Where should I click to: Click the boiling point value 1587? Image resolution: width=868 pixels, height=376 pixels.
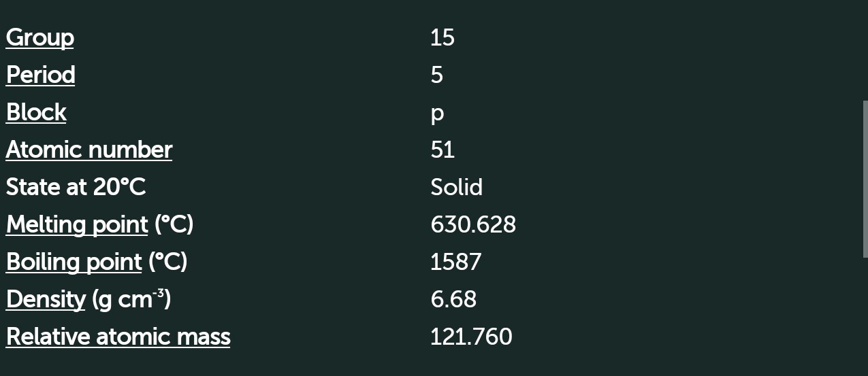point(455,262)
